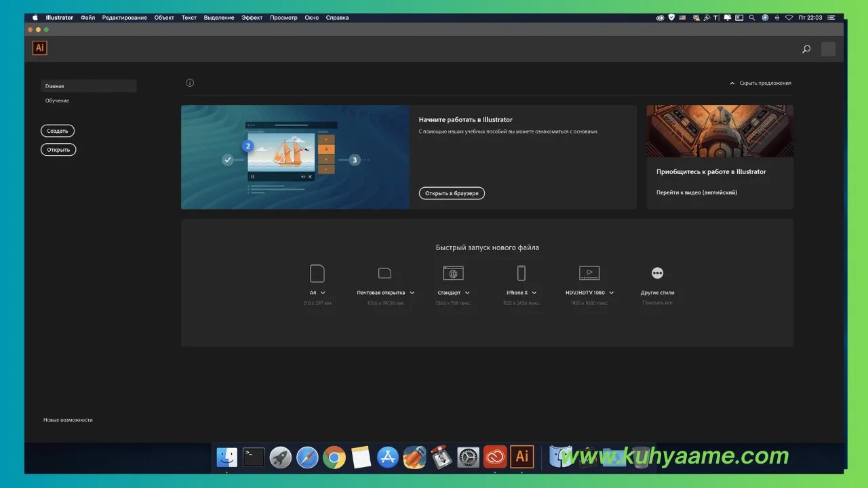Open the Окно menu

(x=312, y=18)
